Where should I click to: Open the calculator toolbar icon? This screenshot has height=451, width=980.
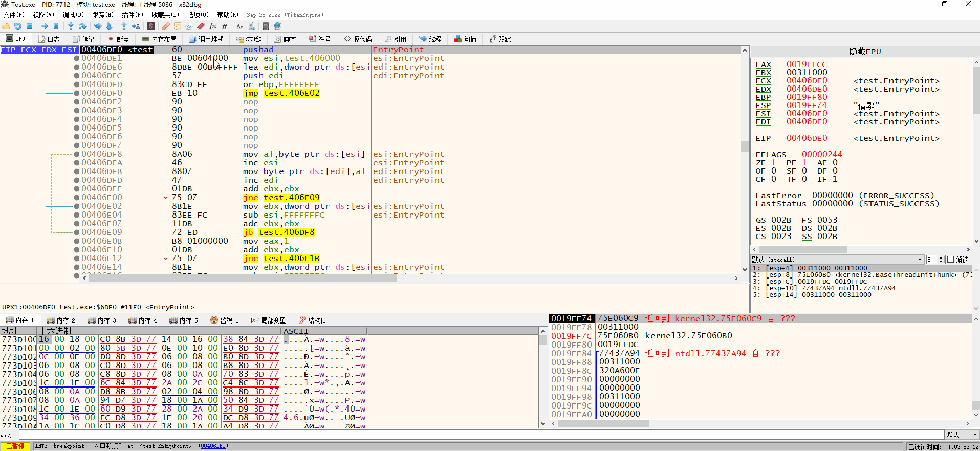(266, 26)
